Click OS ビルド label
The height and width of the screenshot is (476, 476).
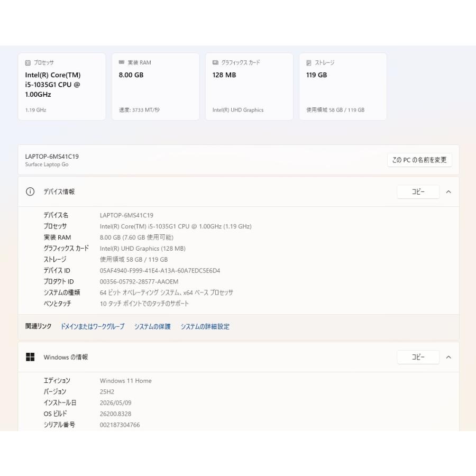coord(55,414)
